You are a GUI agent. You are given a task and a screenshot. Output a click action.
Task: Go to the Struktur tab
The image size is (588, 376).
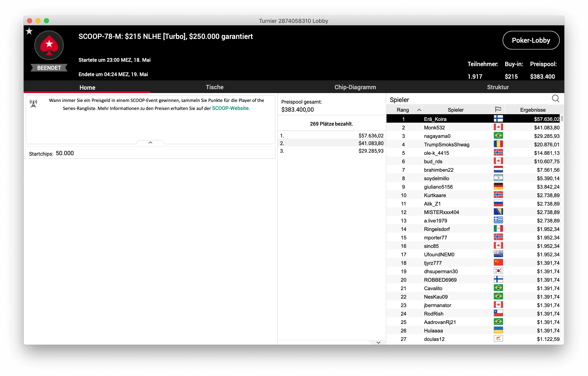(498, 87)
